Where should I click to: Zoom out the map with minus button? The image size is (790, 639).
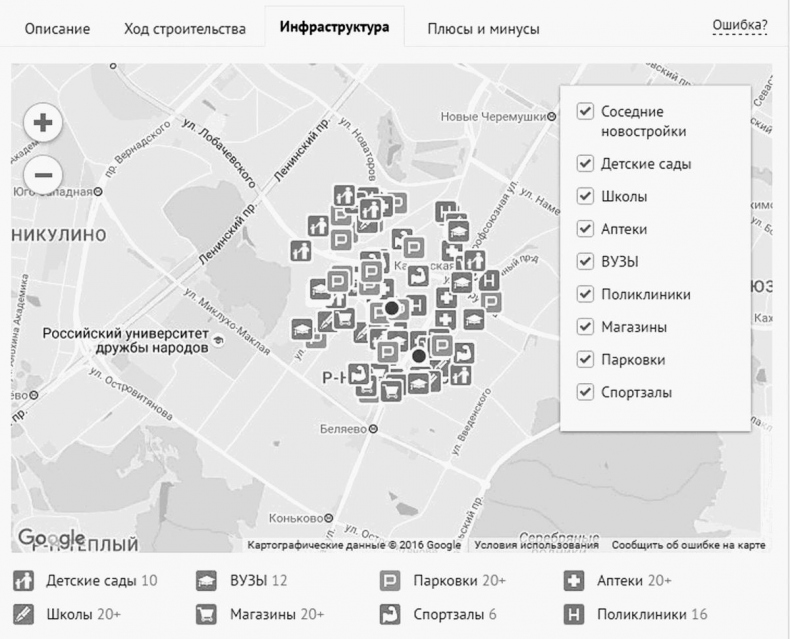click(x=42, y=174)
